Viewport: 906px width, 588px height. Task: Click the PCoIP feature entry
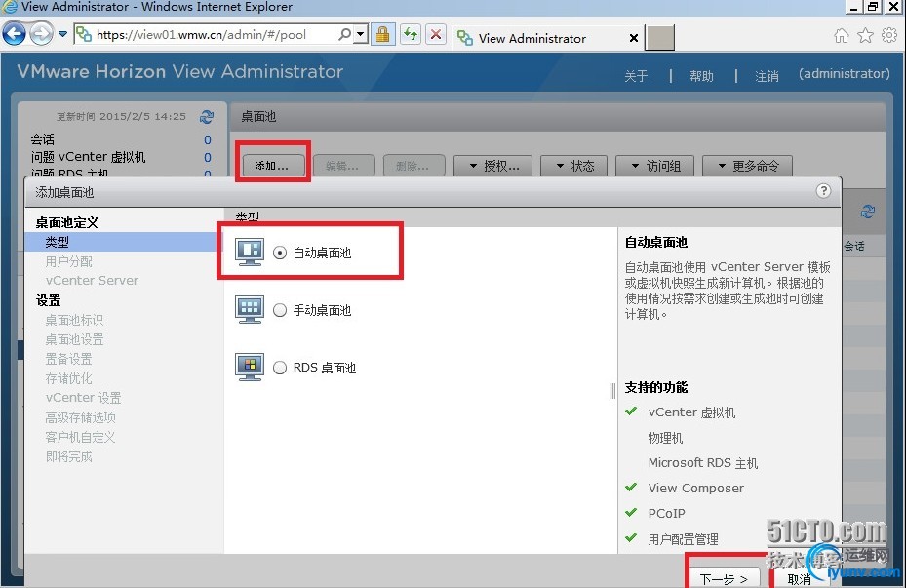click(666, 514)
